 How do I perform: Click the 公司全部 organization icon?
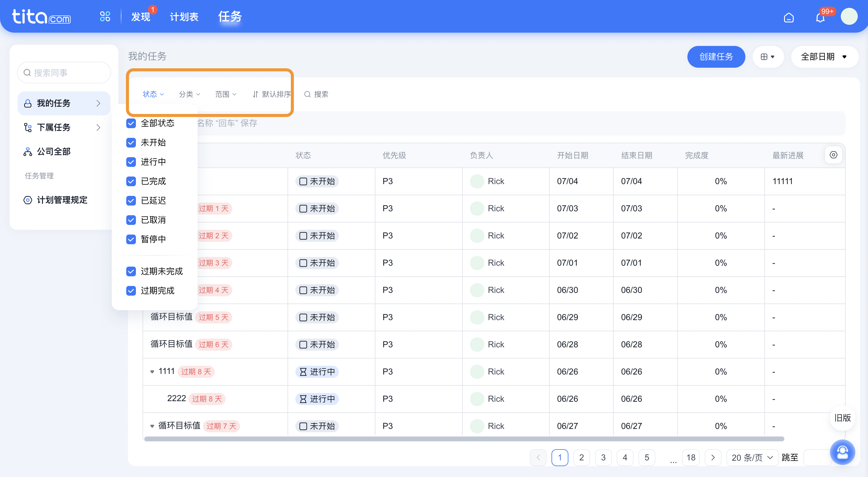click(x=27, y=152)
